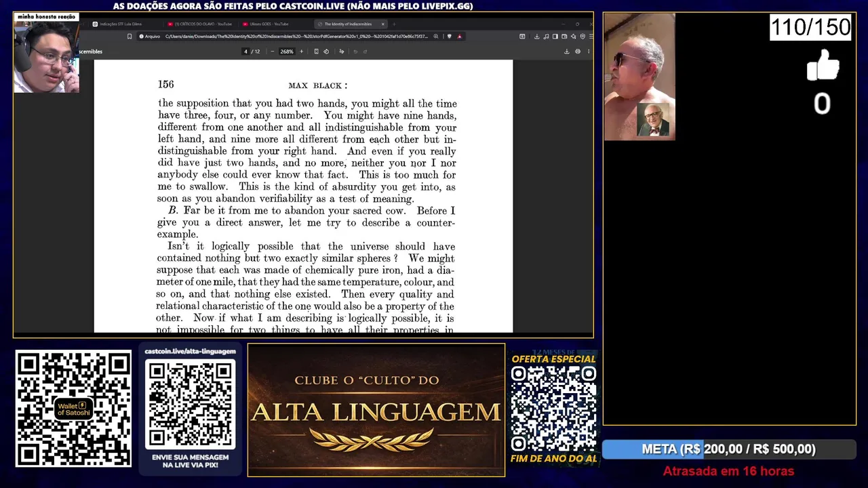Viewport: 868px width, 488px height.
Task: Click the PDF page number field
Action: click(245, 52)
